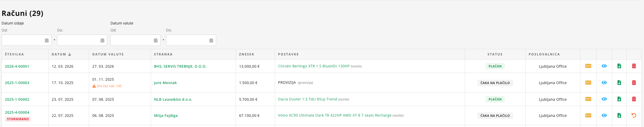Open calendar for Datum valute Od field
644x127 pixels.
(x=156, y=40)
